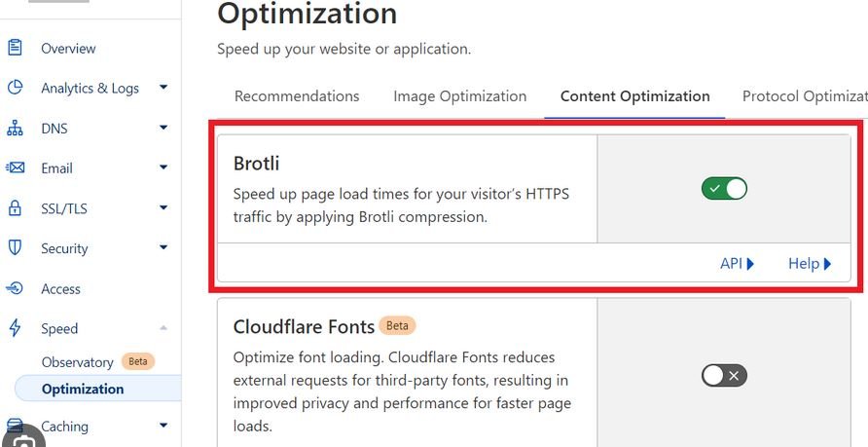Expand the DNS section arrow
This screenshot has height=447, width=868.
point(163,128)
